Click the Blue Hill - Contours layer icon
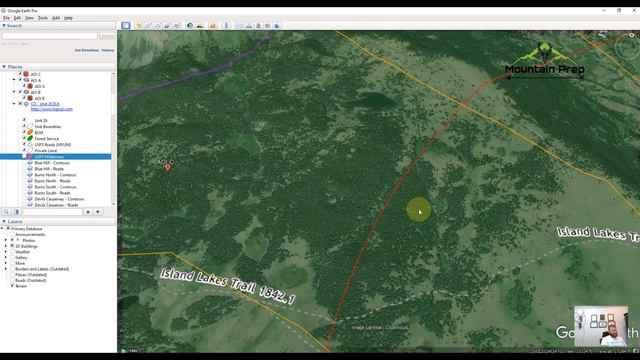The width and height of the screenshot is (640, 360). 30,163
